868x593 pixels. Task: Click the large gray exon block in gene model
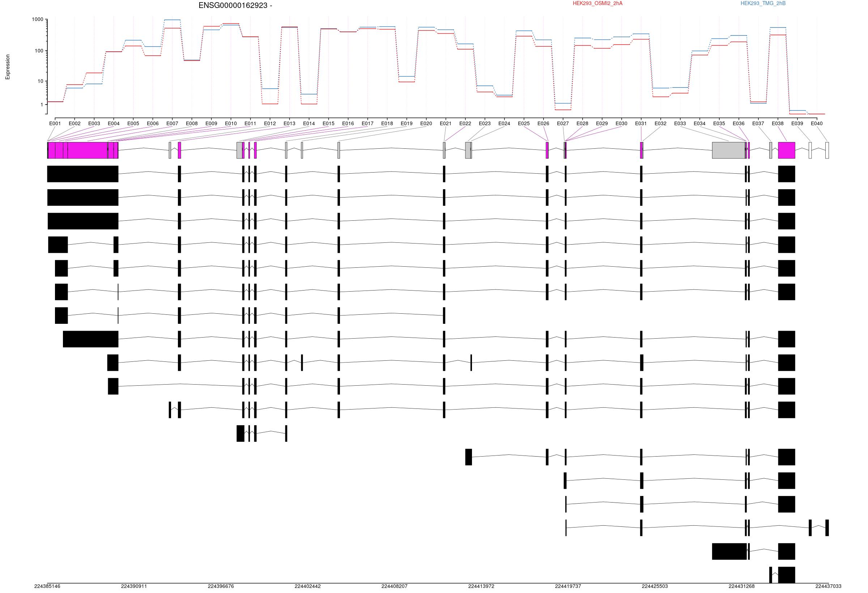click(x=729, y=150)
